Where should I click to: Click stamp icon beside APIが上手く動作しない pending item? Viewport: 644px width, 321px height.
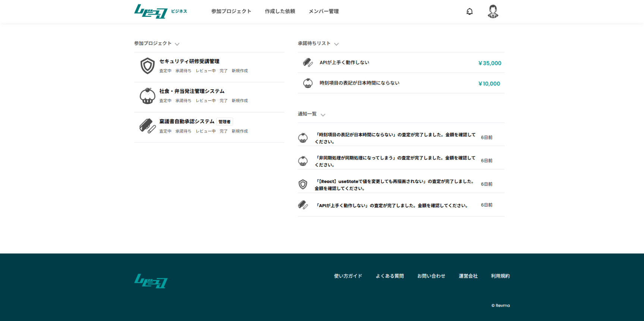308,63
